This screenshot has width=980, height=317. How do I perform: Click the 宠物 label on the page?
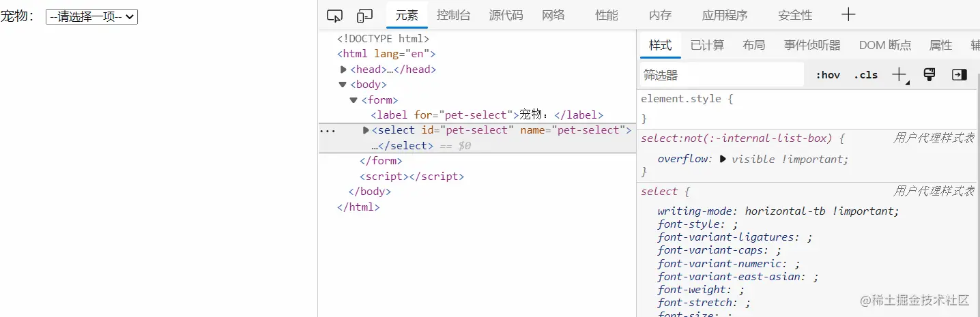17,16
